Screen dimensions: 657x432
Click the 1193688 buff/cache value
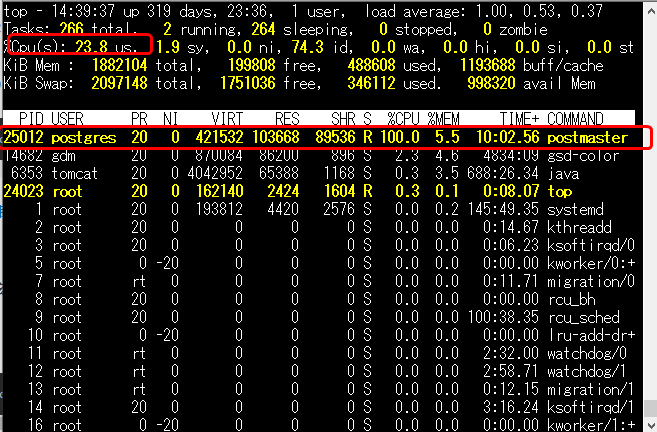pos(488,65)
